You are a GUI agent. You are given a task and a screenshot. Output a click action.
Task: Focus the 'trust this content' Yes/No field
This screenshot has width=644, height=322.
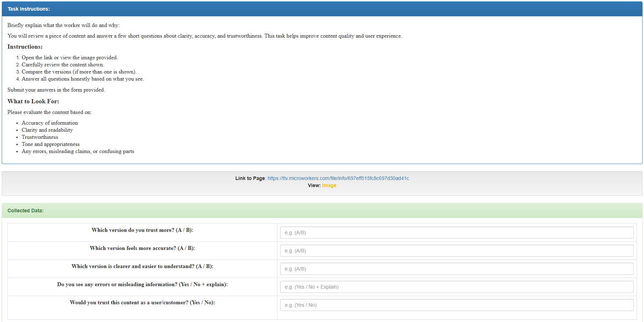456,305
